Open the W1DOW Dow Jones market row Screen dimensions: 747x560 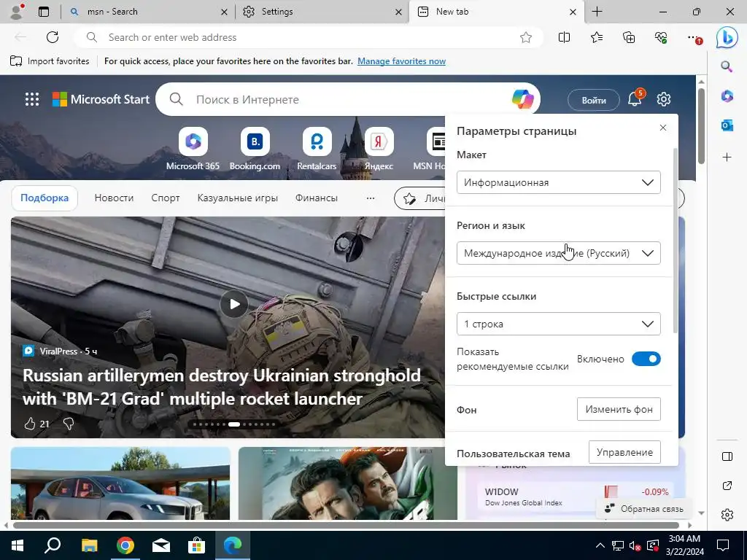coord(576,496)
